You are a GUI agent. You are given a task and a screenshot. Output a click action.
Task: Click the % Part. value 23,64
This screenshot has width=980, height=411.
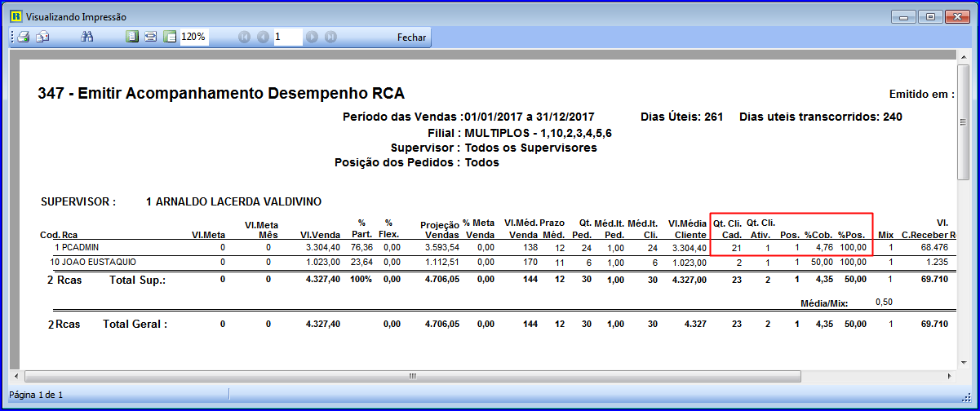362,263
